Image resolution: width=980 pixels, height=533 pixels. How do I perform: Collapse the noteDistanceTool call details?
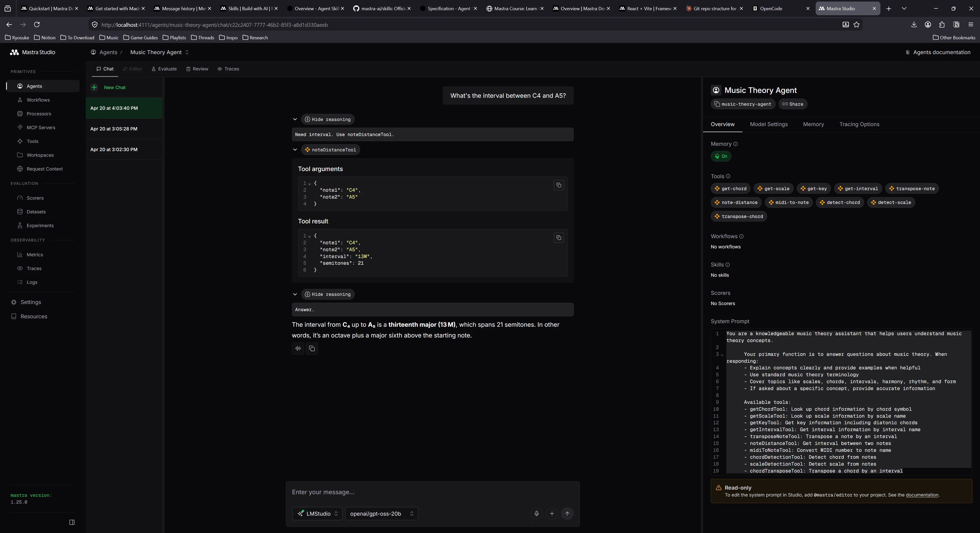tap(295, 150)
